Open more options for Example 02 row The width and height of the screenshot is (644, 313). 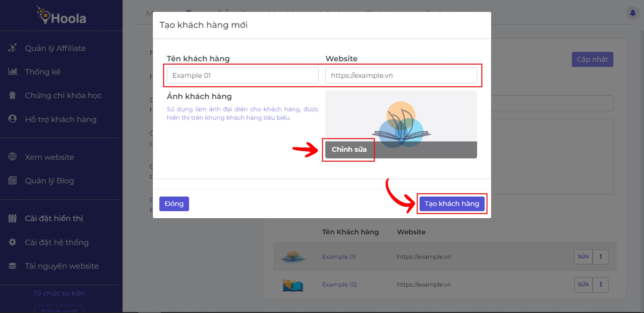[600, 284]
